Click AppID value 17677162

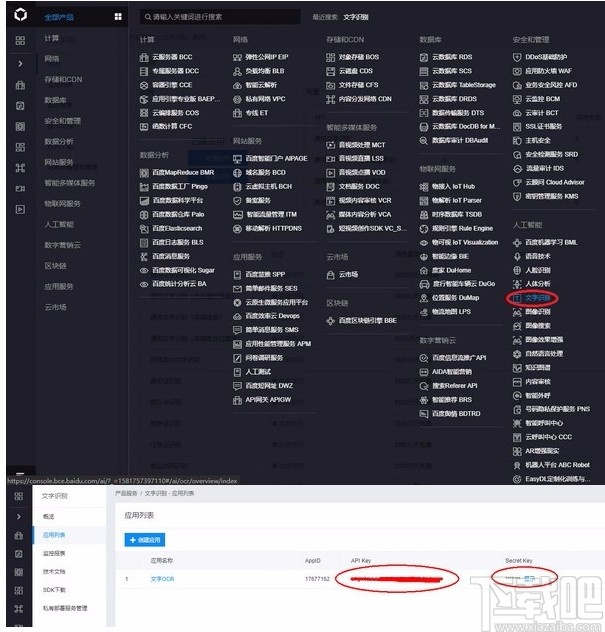(x=317, y=579)
